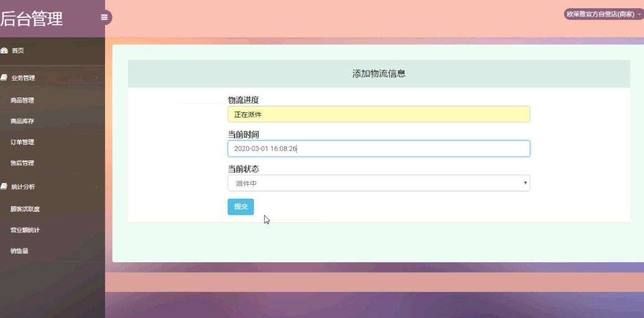This screenshot has width=644, height=318.
Task: Open 商品库存 in the sidebar
Action: coord(22,122)
